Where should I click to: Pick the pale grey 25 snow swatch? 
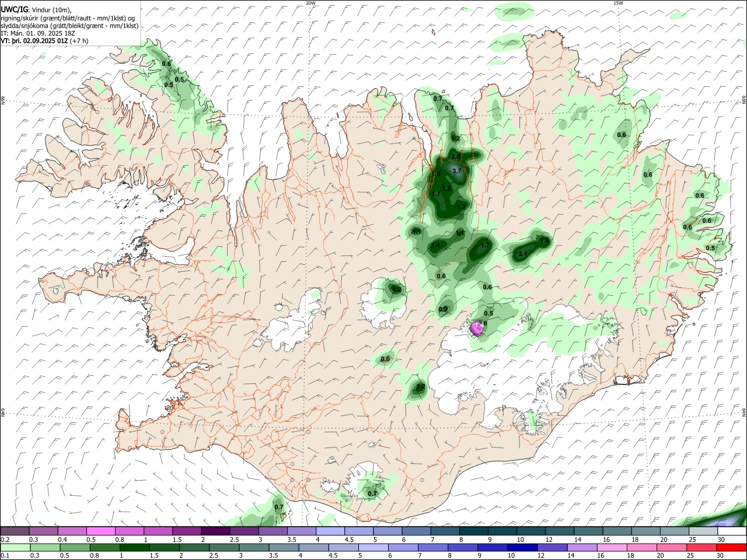tap(703, 531)
